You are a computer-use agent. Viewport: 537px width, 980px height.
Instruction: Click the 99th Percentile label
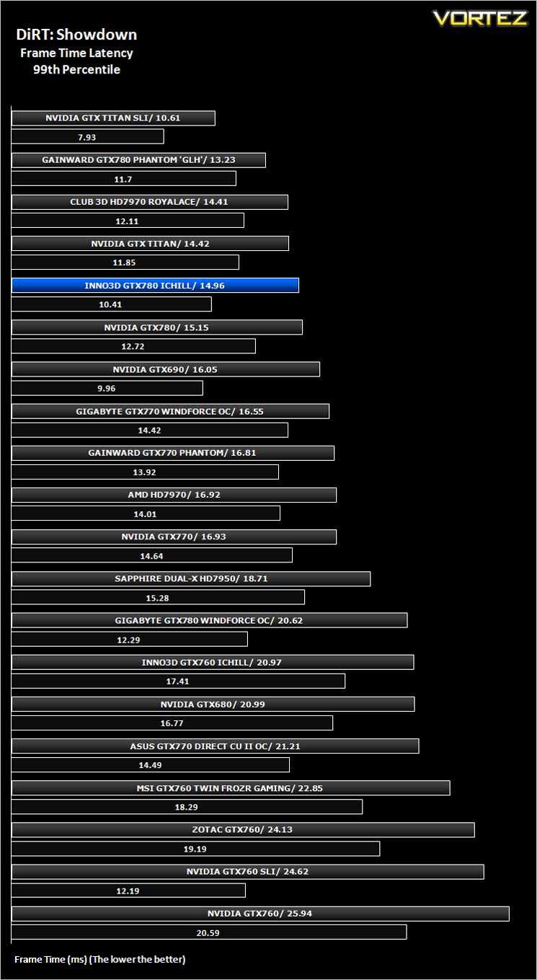coord(76,70)
